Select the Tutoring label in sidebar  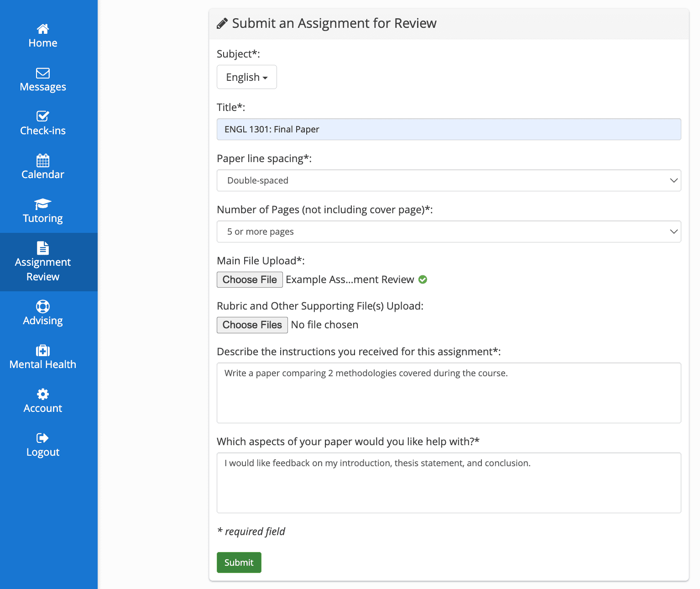pos(43,219)
